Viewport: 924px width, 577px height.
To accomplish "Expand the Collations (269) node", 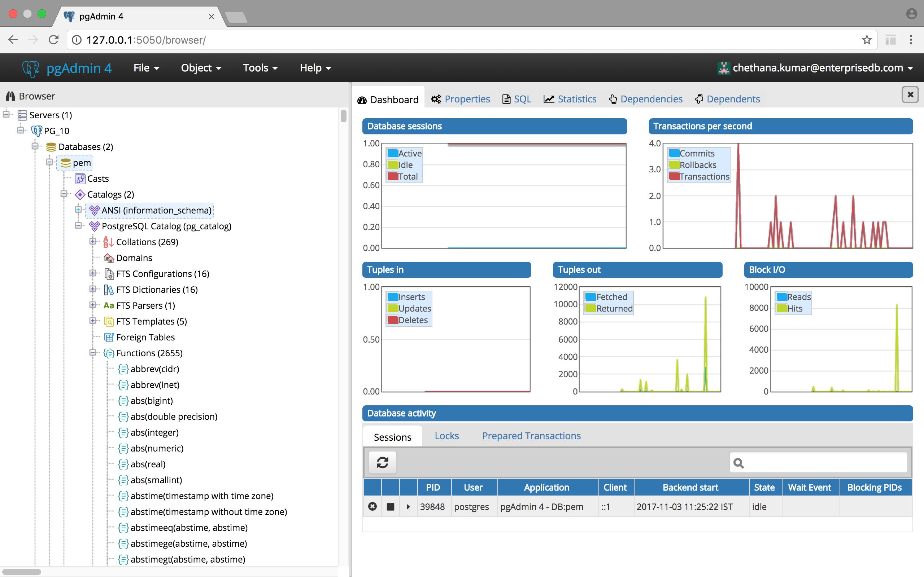I will pyautogui.click(x=93, y=242).
